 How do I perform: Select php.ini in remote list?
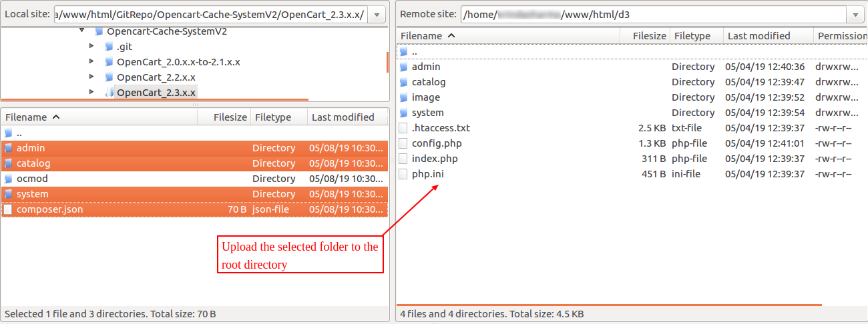(x=428, y=173)
